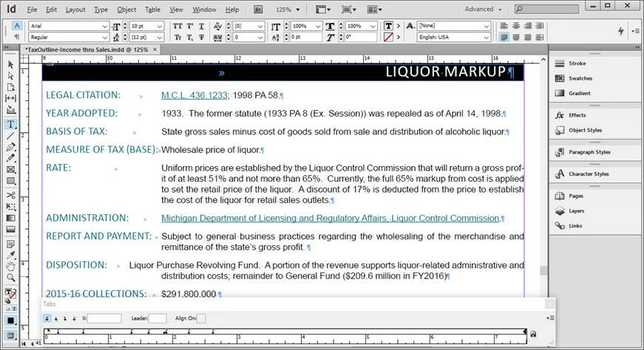Choose the Free Transform tool
Viewport: 644px width, 350px height.
tap(10, 207)
